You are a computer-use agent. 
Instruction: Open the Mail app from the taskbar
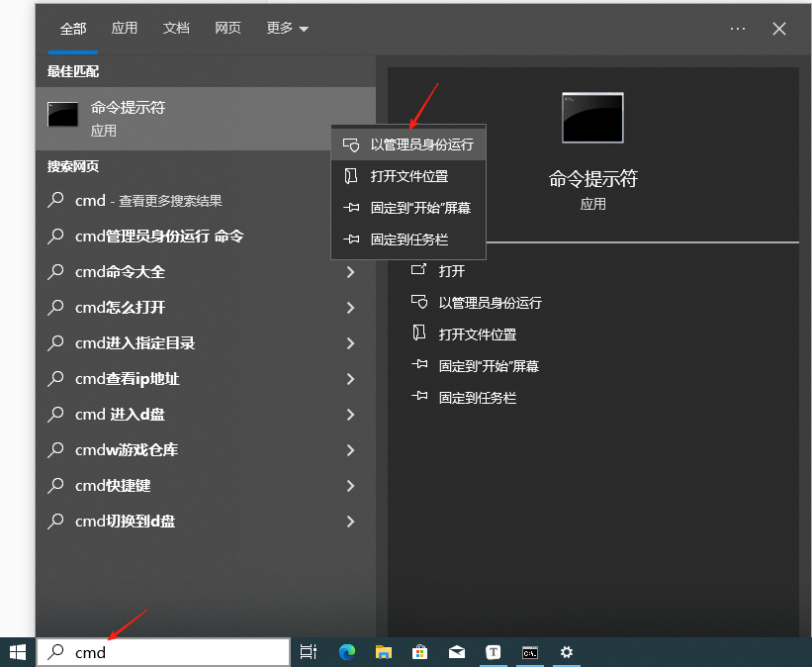(x=457, y=651)
